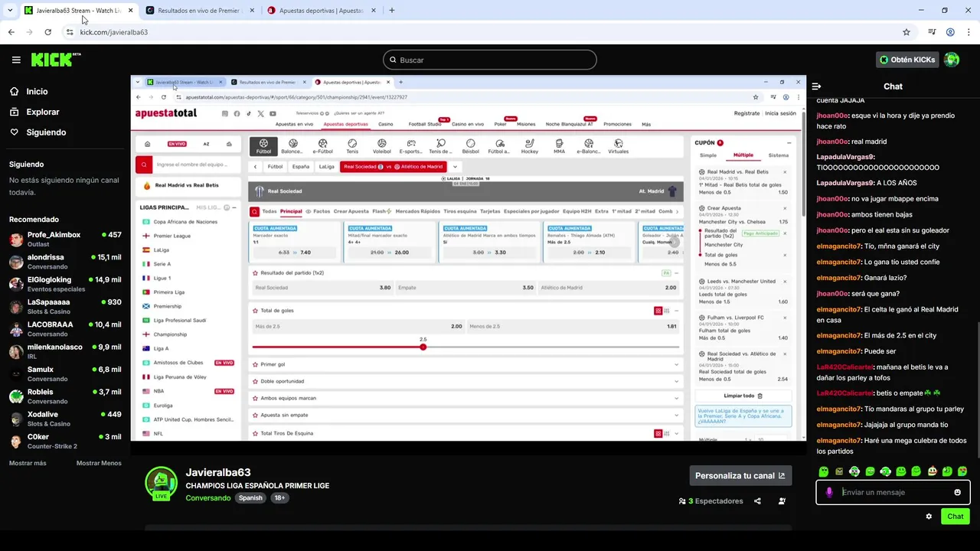Open Xodalive recommended channel
Image resolution: width=980 pixels, height=551 pixels.
click(x=65, y=419)
